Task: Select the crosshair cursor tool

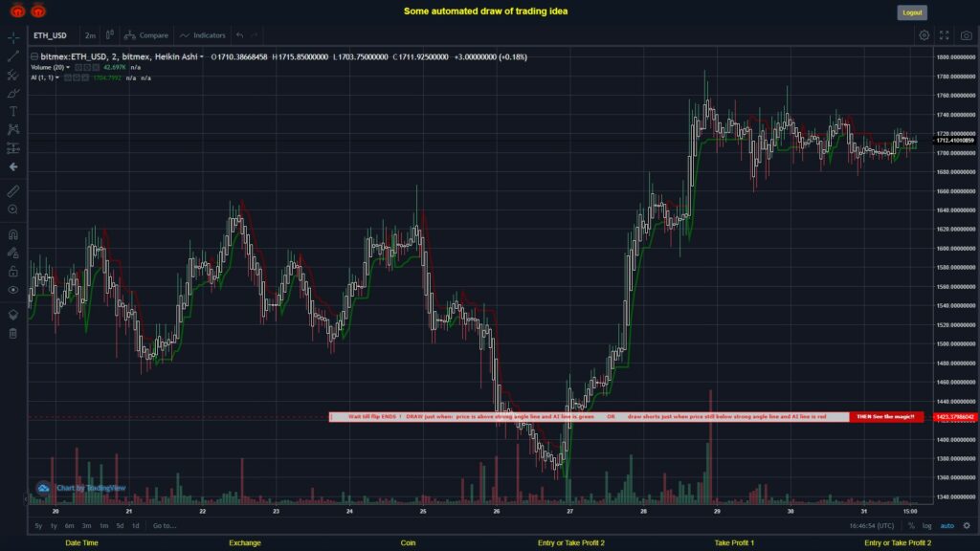Action: 13,38
